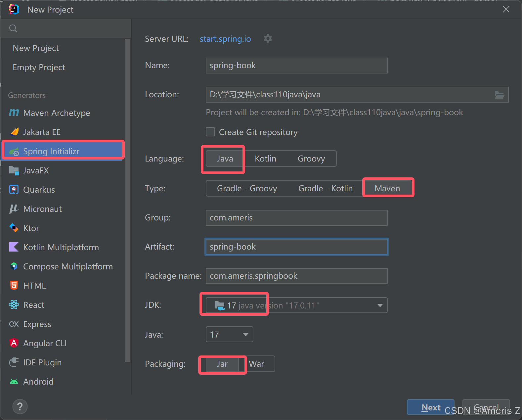Click the IntelliJ IDEA logo icon
522x420 pixels.
(x=14, y=10)
